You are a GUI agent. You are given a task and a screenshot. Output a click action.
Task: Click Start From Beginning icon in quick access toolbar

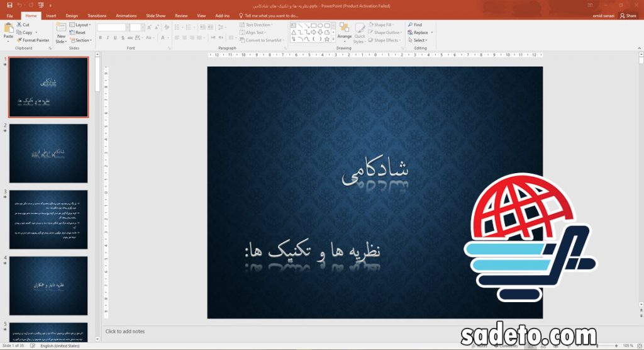click(x=41, y=5)
